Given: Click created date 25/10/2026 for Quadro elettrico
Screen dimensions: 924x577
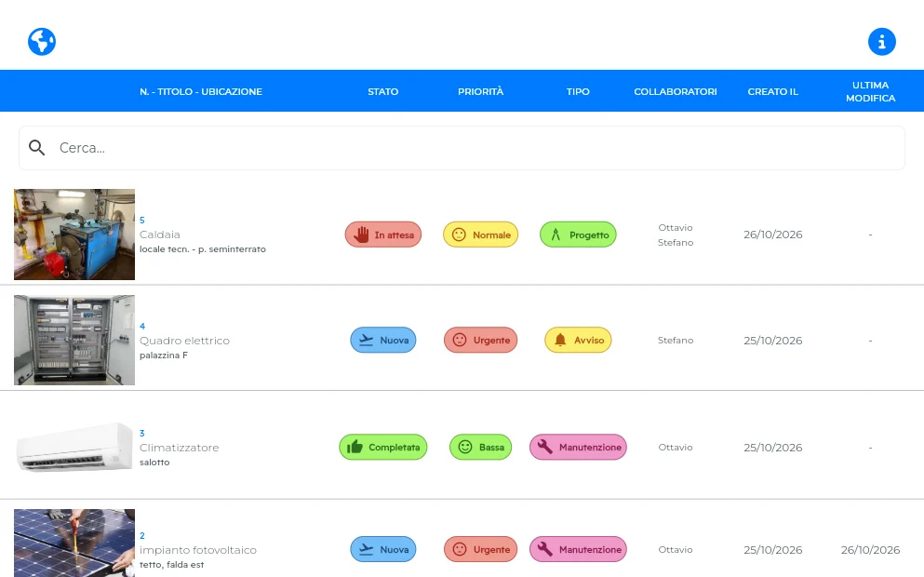Looking at the screenshot, I should coord(773,341).
